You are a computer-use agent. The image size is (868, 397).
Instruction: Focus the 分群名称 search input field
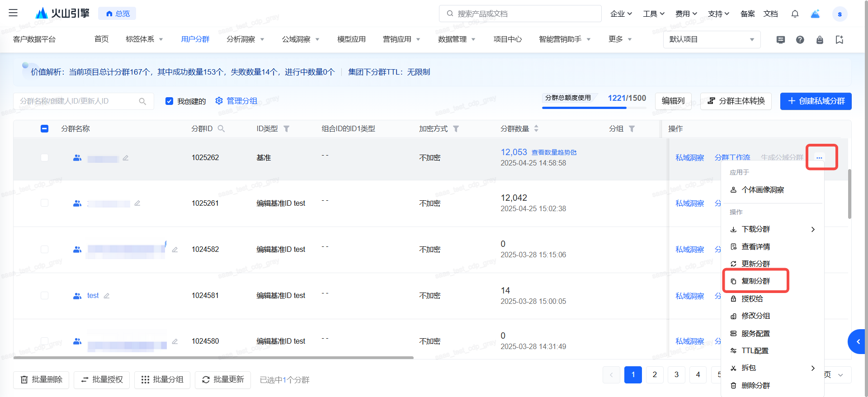[77, 101]
